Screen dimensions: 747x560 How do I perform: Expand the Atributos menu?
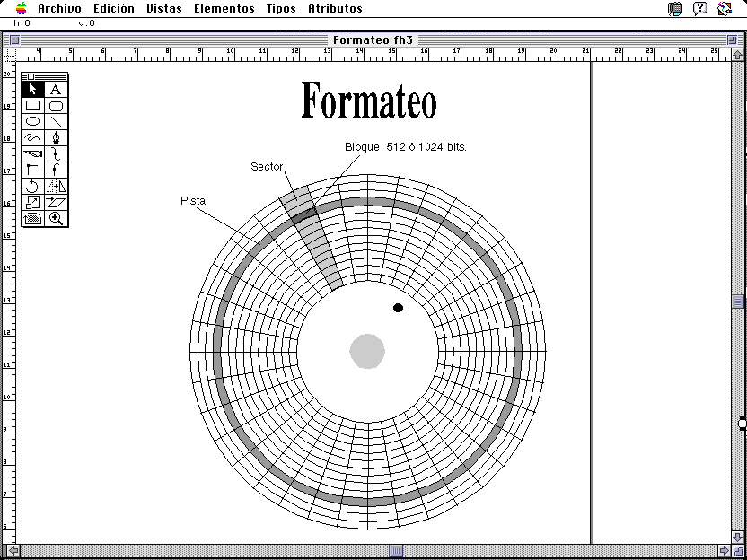[x=335, y=8]
